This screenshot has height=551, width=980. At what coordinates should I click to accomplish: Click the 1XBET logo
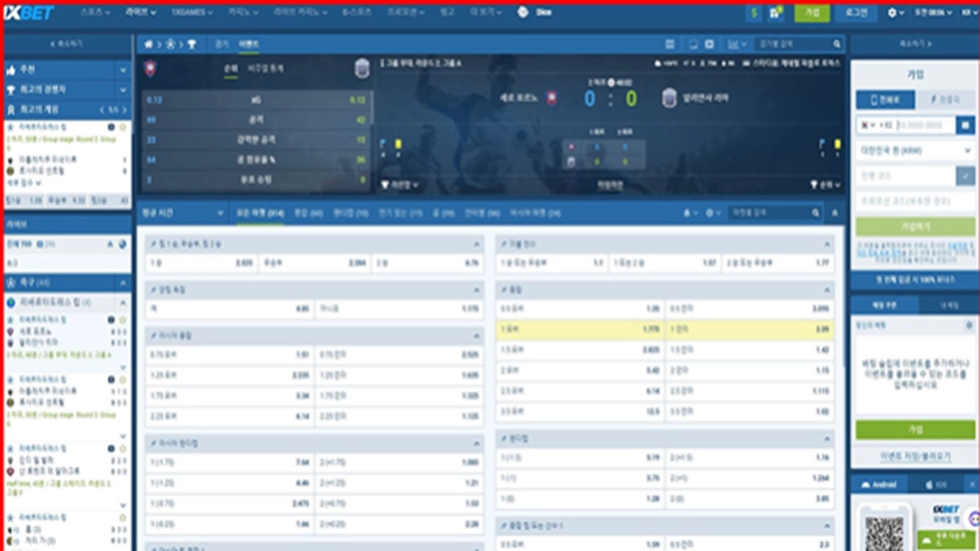click(x=30, y=13)
